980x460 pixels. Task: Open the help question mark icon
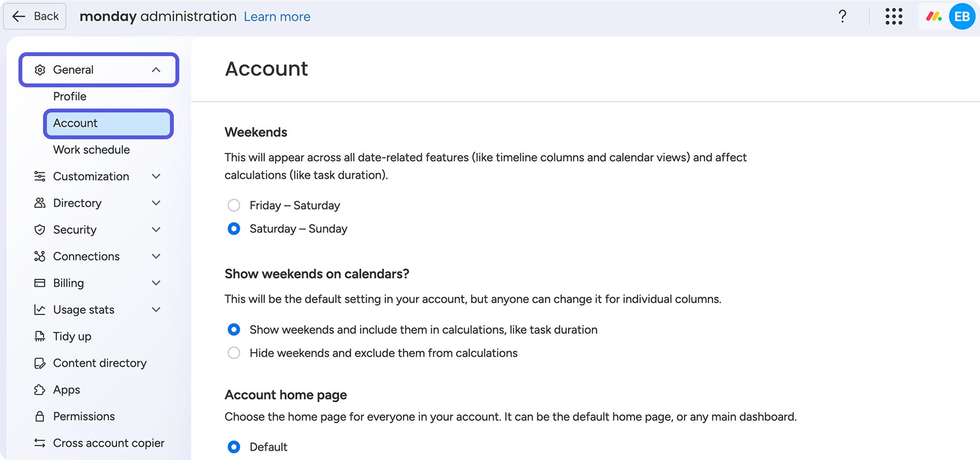tap(842, 17)
